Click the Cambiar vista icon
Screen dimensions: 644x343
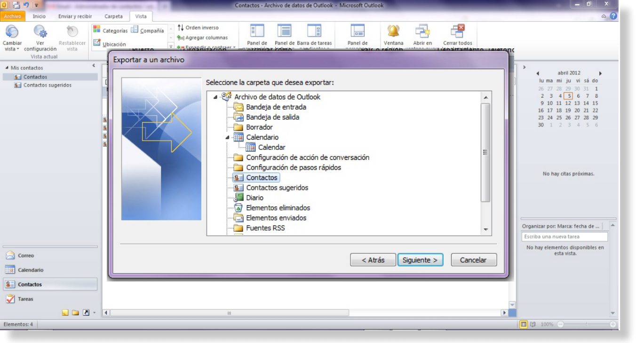tap(12, 32)
